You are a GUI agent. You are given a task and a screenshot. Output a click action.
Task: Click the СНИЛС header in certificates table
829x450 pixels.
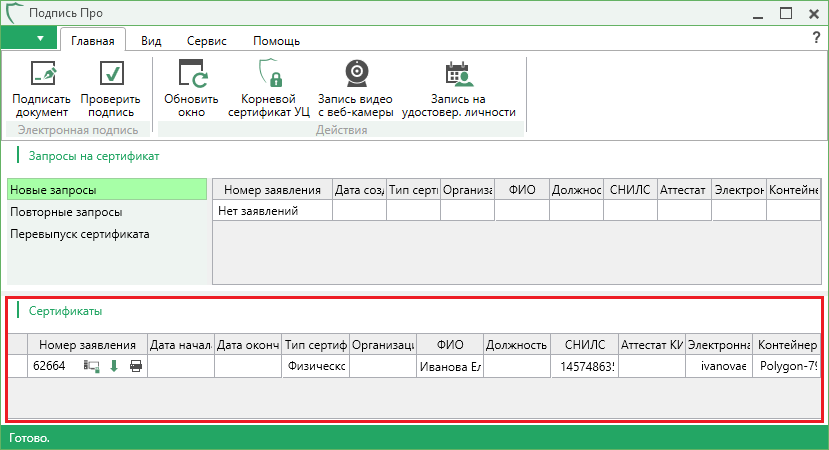click(x=584, y=345)
